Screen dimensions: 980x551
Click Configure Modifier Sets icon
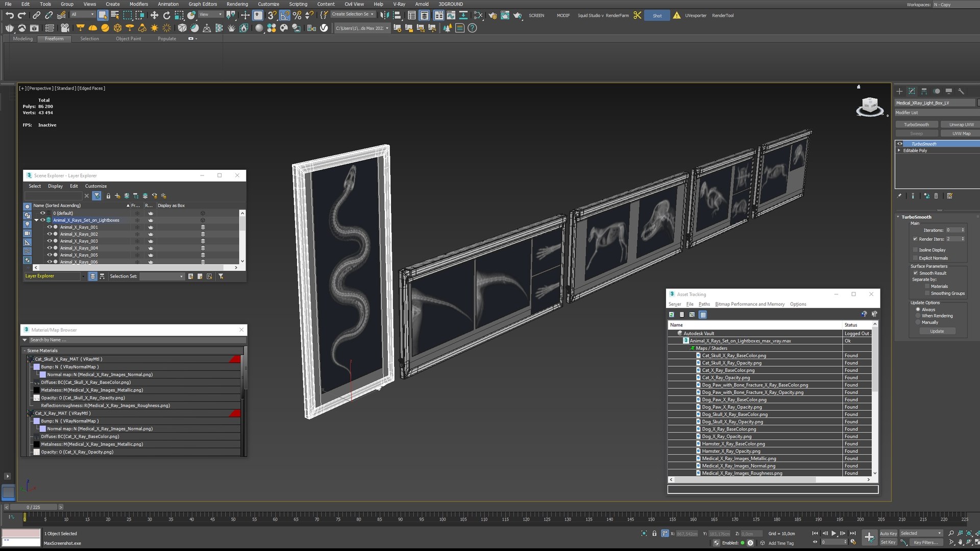pos(949,196)
